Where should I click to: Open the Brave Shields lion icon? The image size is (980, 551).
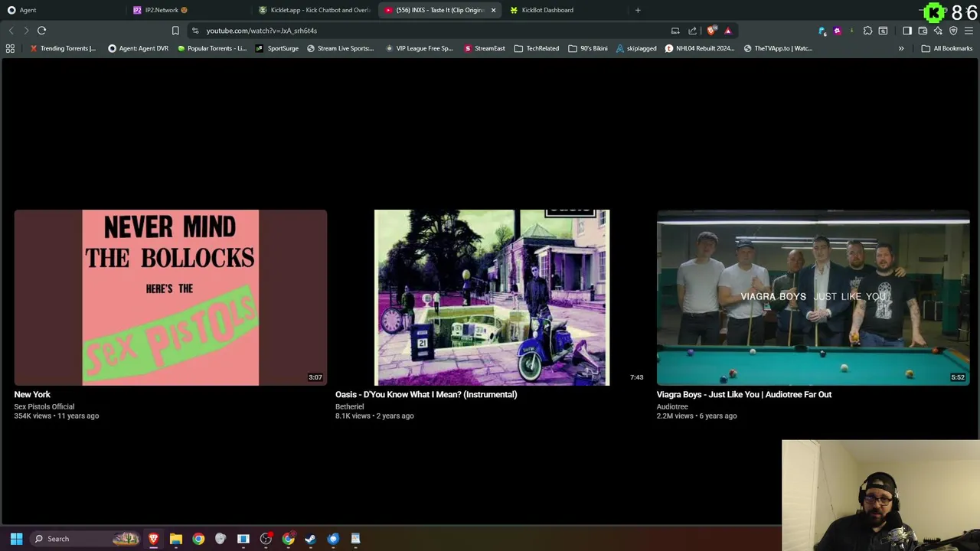pos(711,31)
